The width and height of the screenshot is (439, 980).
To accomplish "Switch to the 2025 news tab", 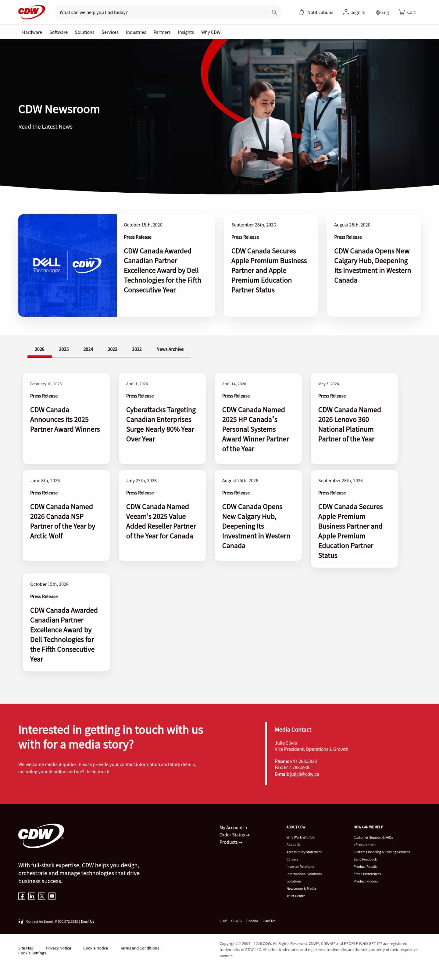I will [x=64, y=349].
